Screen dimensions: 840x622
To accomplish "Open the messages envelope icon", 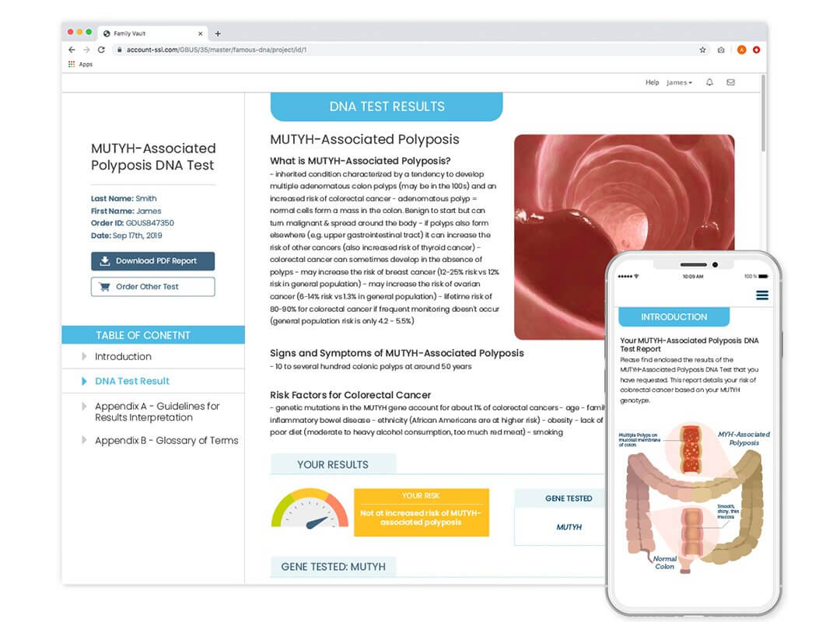I will 730,82.
